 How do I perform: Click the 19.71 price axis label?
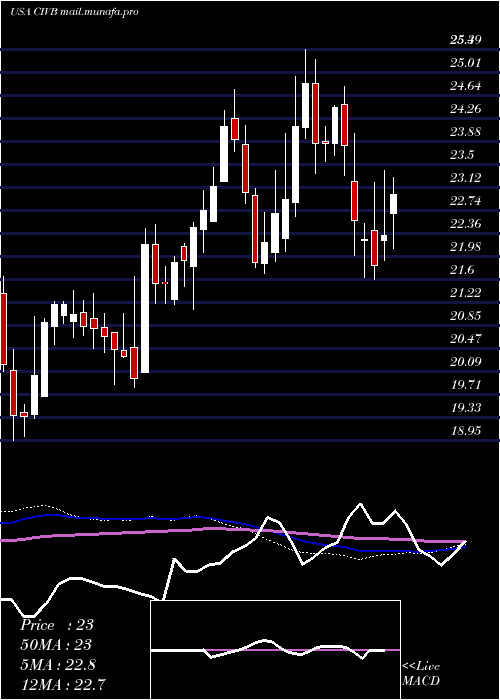point(465,384)
